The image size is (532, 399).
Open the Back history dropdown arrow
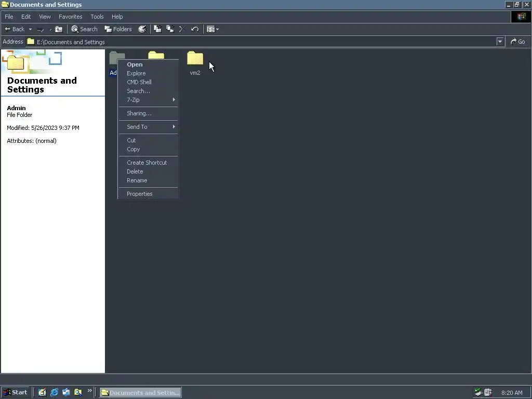[x=30, y=29]
